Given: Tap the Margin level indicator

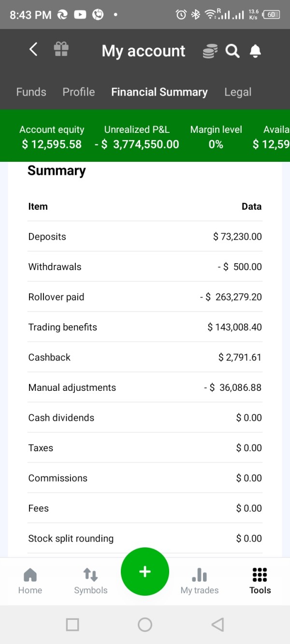Looking at the screenshot, I should [x=216, y=144].
